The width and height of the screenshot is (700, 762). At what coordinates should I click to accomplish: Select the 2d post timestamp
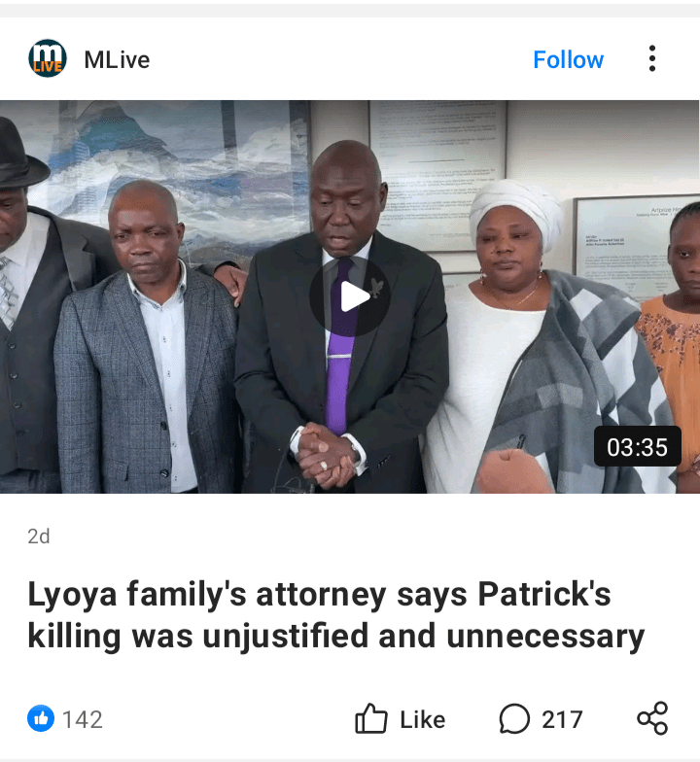pos(39,537)
